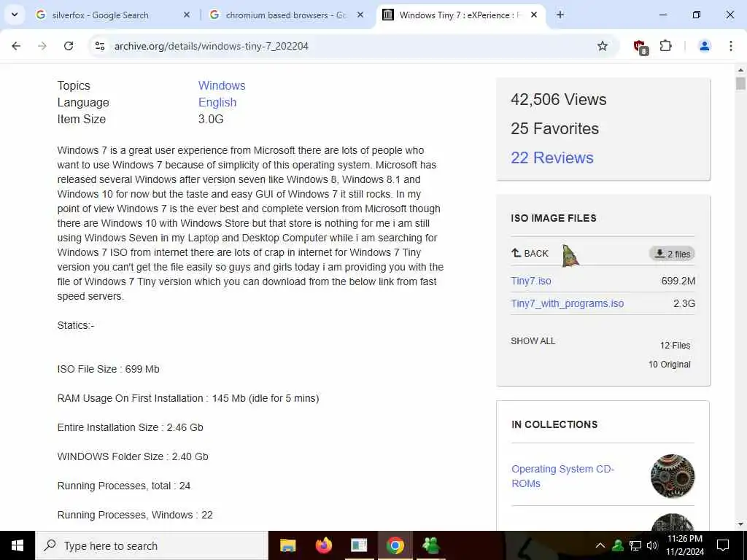Click the 3.0G item size value
Viewport: 747px width, 560px height.
tap(211, 119)
